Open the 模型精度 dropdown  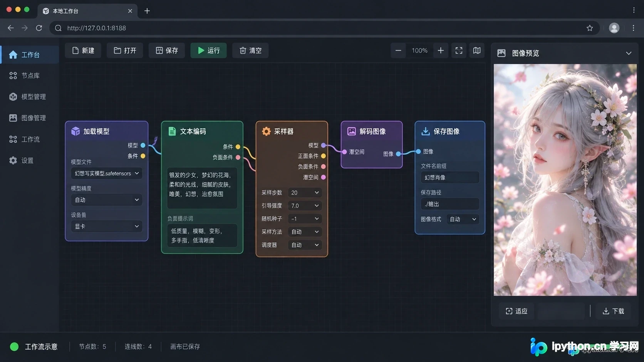107,200
